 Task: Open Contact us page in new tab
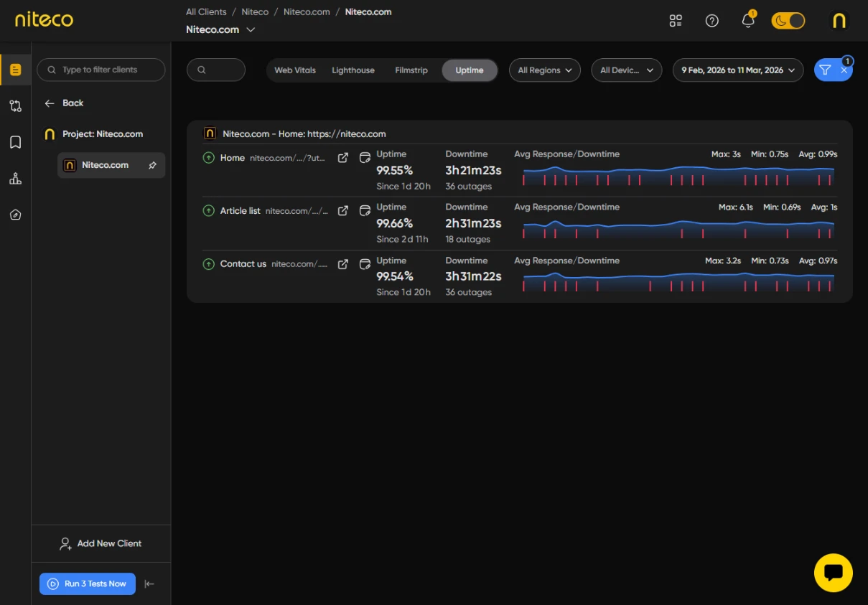pos(343,264)
